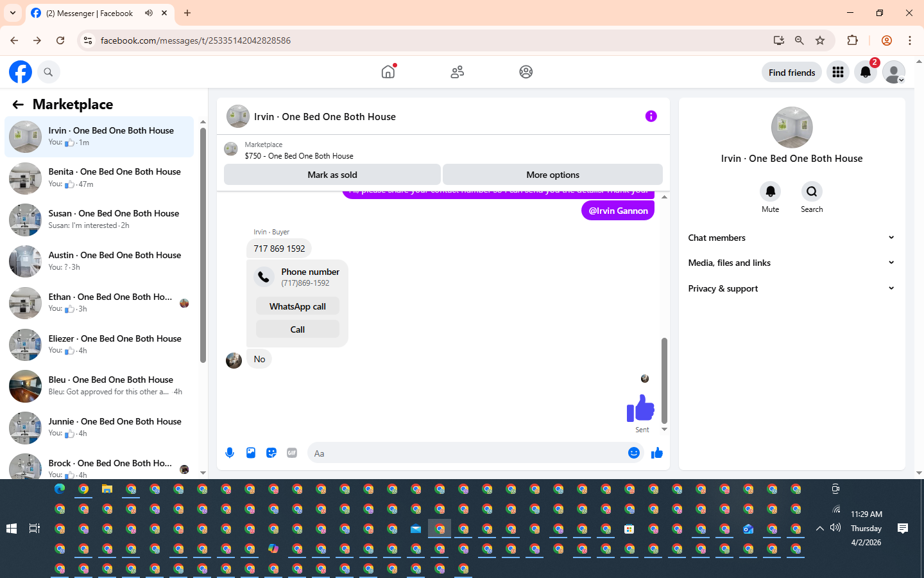Open the Windows Start menu
This screenshot has width=924, height=578.
tap(12, 529)
